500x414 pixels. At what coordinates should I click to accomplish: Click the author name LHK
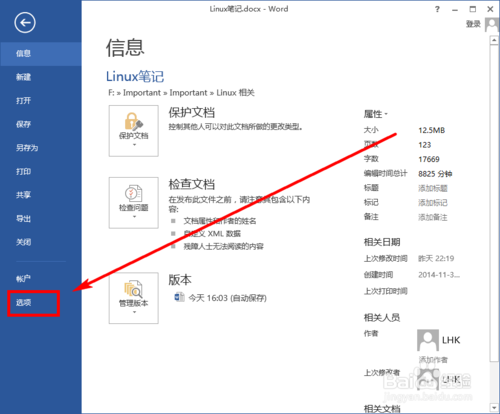pyautogui.click(x=451, y=340)
